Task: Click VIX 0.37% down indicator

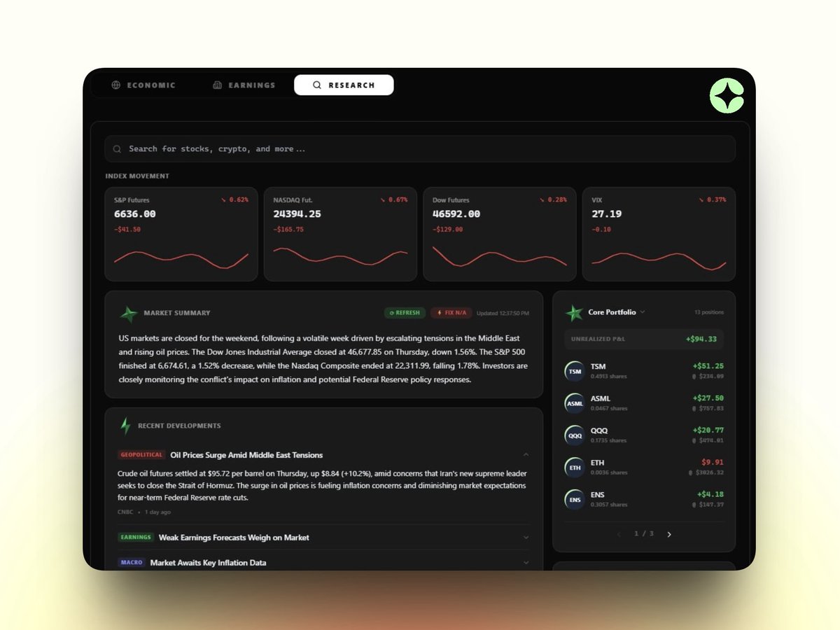Action: click(712, 200)
